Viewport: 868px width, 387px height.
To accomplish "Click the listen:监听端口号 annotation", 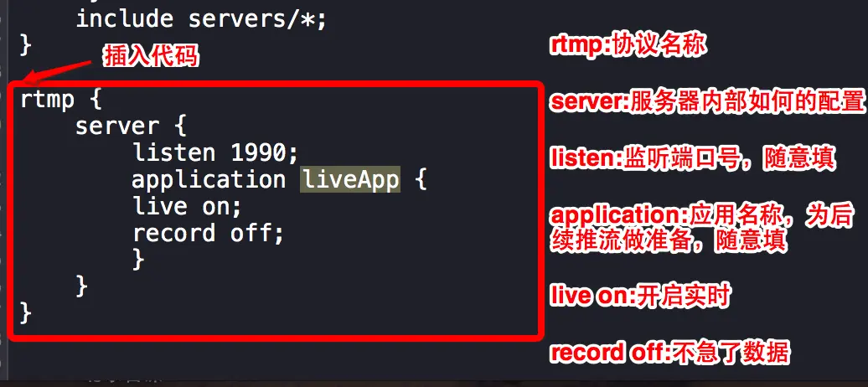I will click(691, 159).
